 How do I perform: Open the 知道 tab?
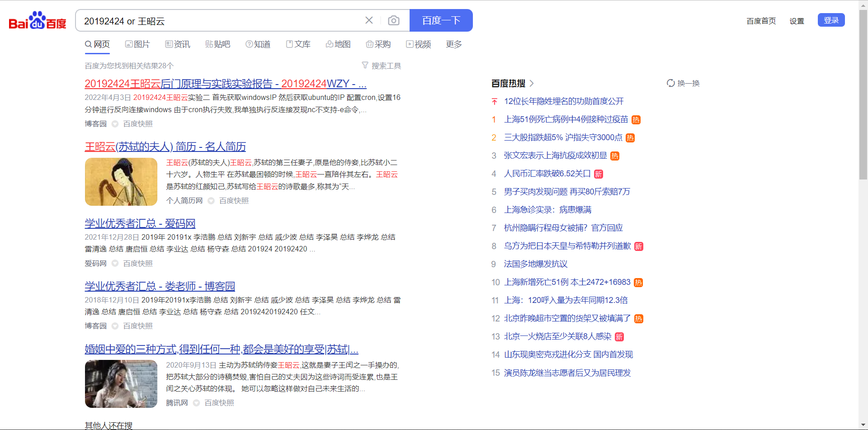tap(258, 44)
